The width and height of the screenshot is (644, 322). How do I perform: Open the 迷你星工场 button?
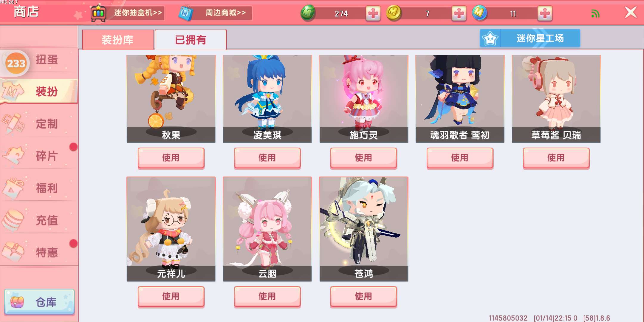pos(530,38)
